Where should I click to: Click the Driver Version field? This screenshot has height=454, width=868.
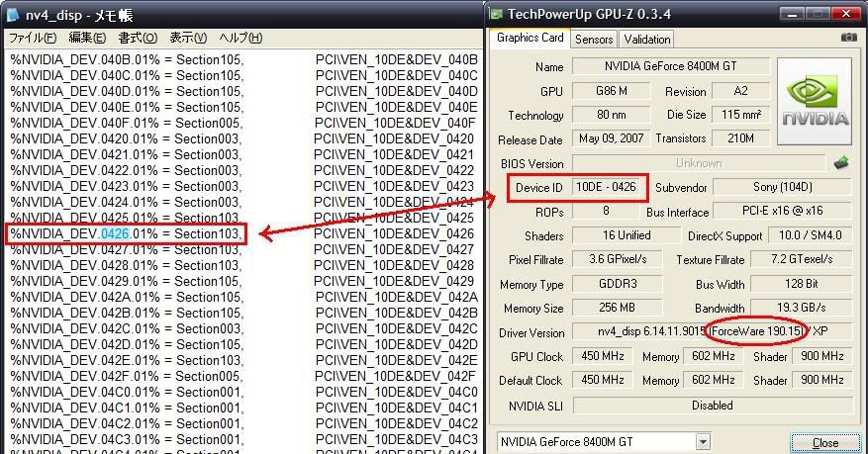[713, 331]
